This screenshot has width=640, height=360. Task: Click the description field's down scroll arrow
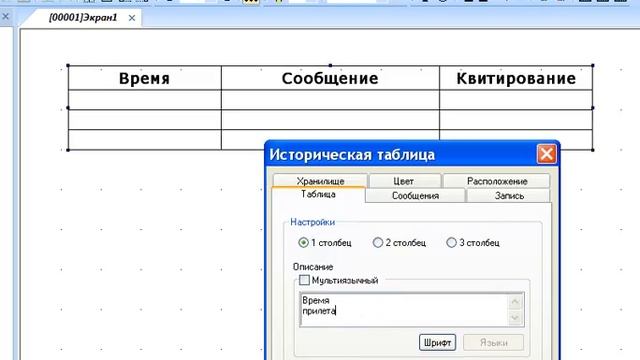point(515,317)
